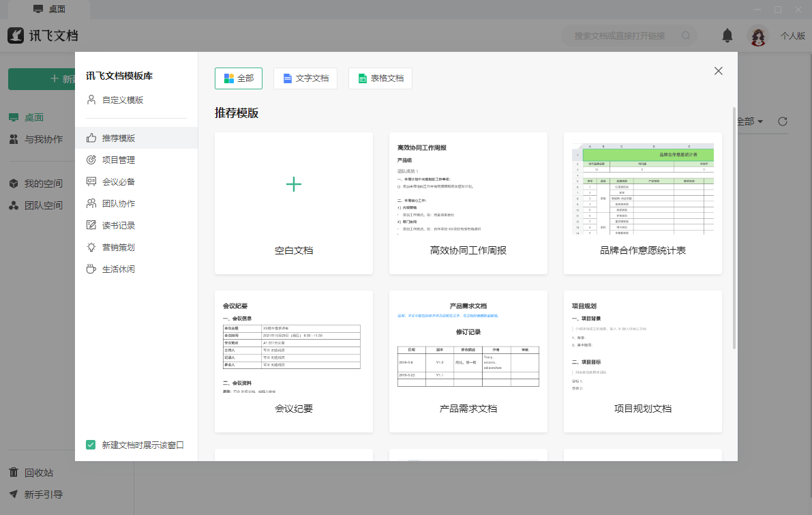The height and width of the screenshot is (515, 812).
Task: Select the 全部 template filter tab
Action: [x=238, y=78]
